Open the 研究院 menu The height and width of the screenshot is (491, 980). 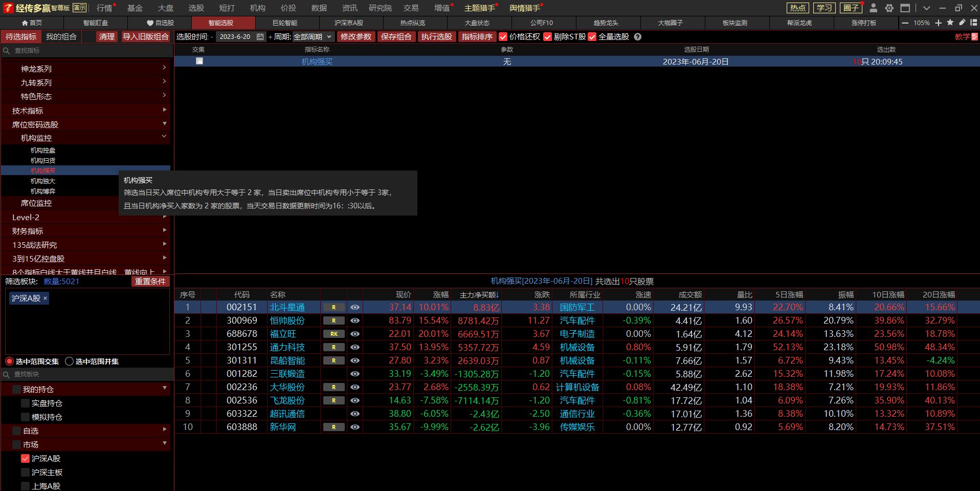(380, 8)
